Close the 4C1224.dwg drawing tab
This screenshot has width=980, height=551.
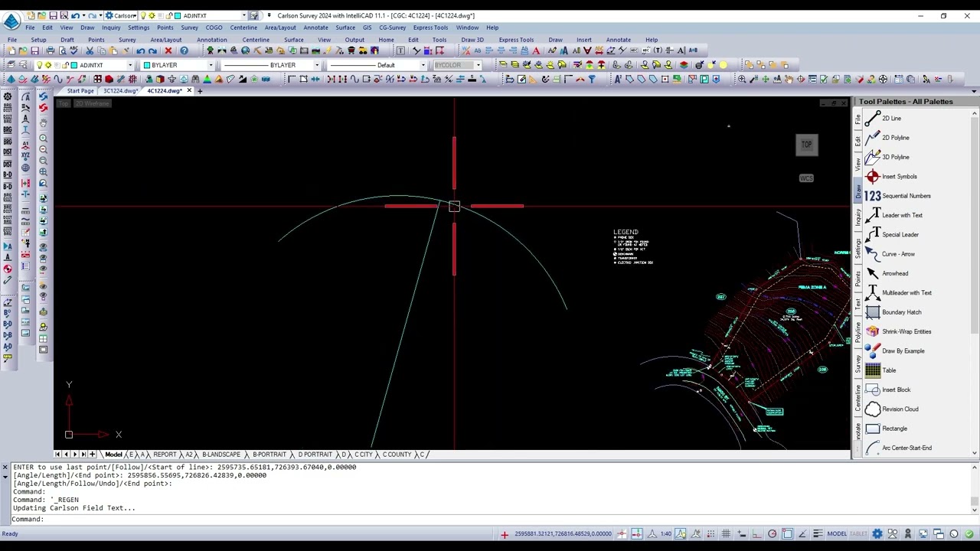pos(189,91)
